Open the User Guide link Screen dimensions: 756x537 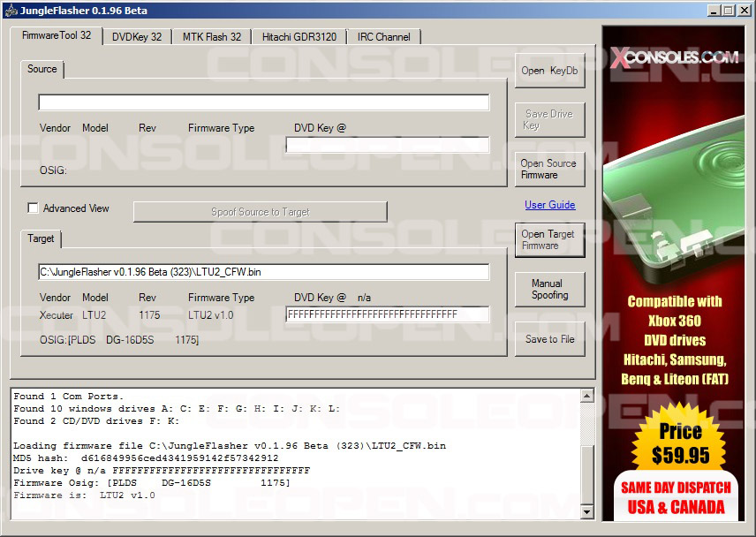click(x=549, y=205)
